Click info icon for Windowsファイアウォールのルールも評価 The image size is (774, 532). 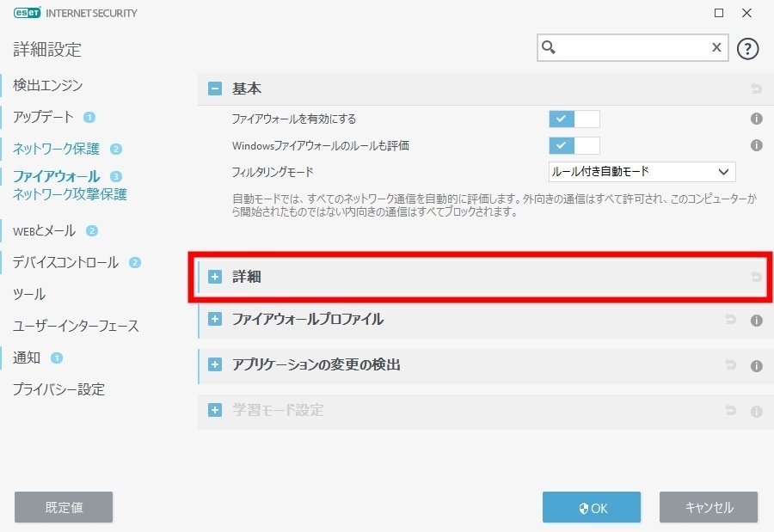coord(756,145)
